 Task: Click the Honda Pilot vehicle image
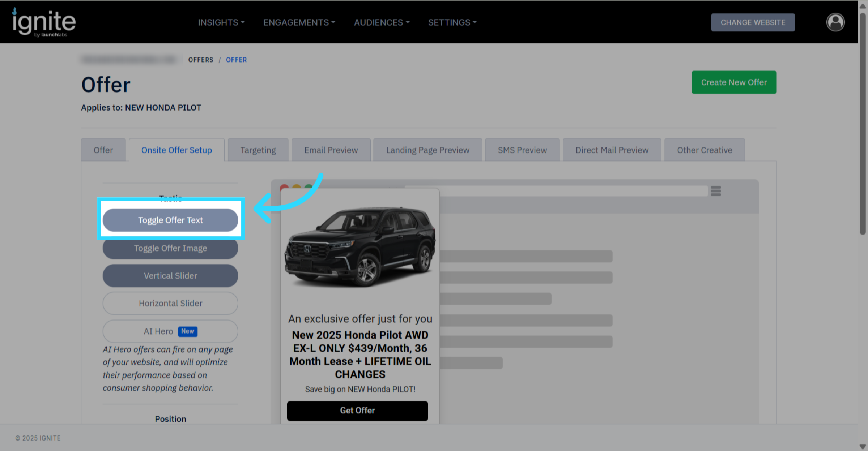(x=360, y=246)
